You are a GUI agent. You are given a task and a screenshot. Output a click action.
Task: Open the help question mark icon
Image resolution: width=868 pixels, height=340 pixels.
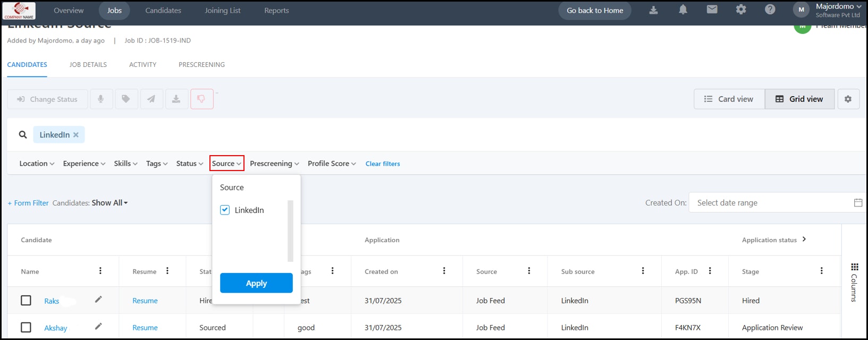click(770, 10)
